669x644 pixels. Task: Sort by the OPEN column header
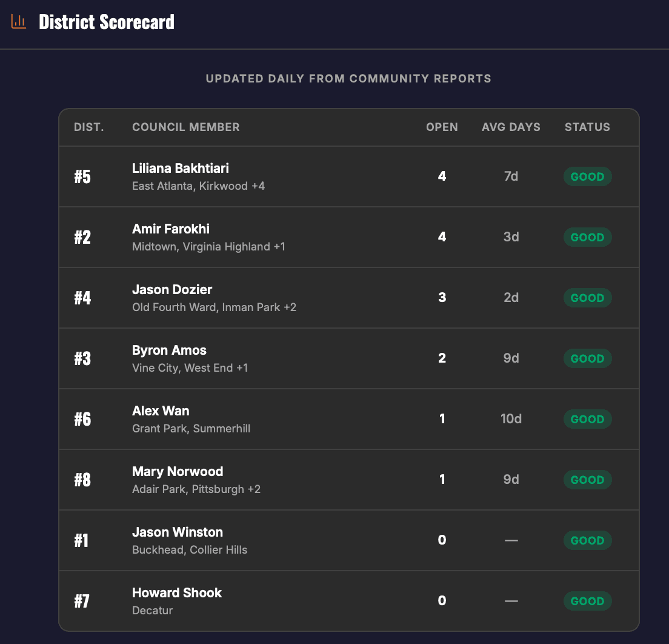pos(442,127)
